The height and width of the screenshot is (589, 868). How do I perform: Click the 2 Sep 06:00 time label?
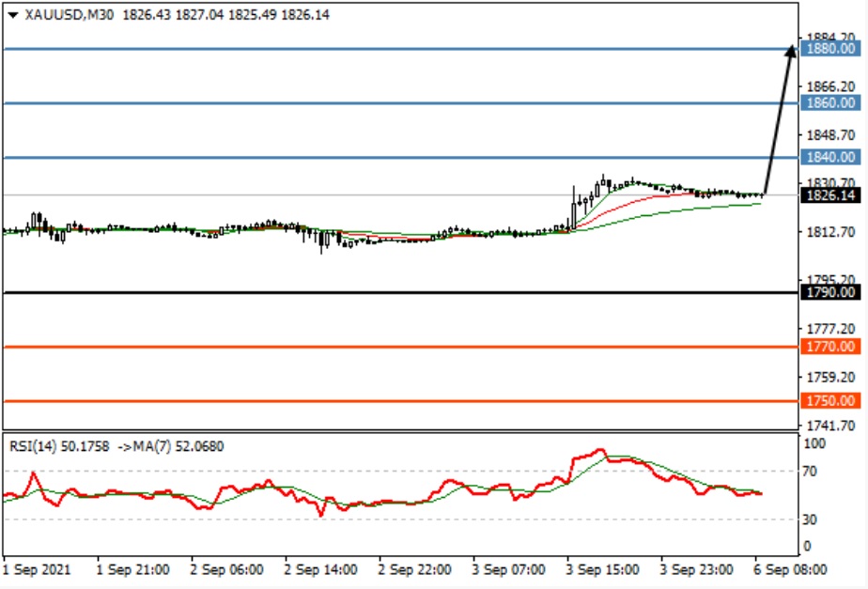(x=226, y=569)
